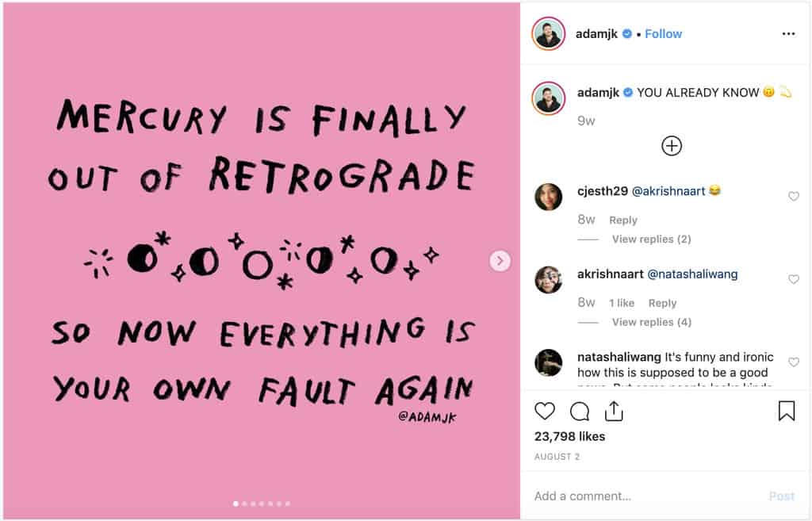This screenshot has width=812, height=521.
Task: Expand replies under cjesth29's comment
Action: point(650,239)
